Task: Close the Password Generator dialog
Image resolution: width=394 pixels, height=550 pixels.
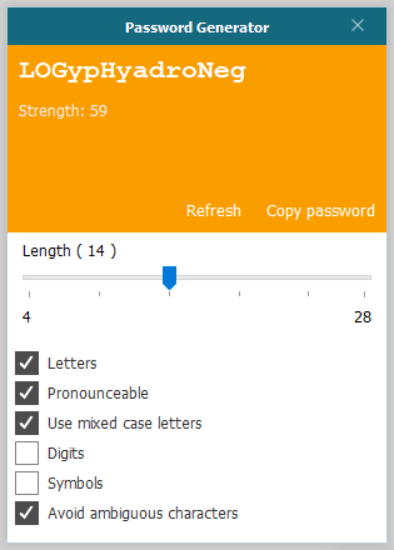Action: pos(358,26)
